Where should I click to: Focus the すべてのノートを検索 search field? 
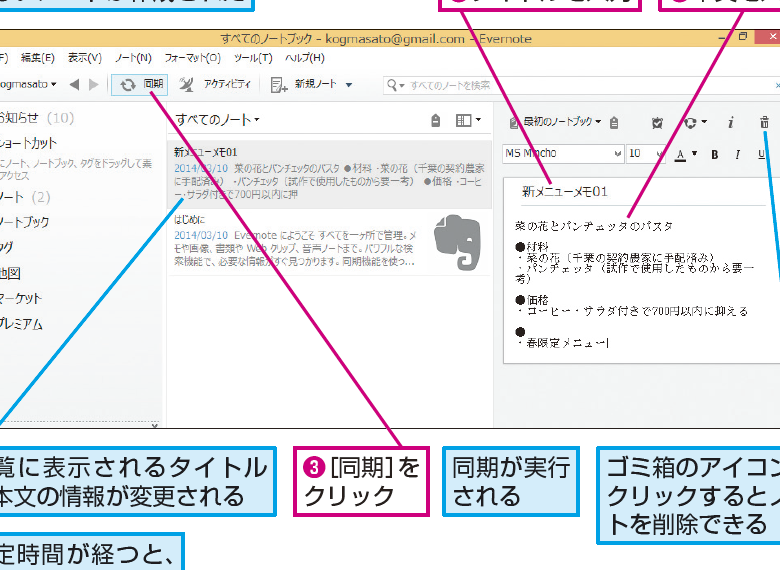click(x=582, y=86)
